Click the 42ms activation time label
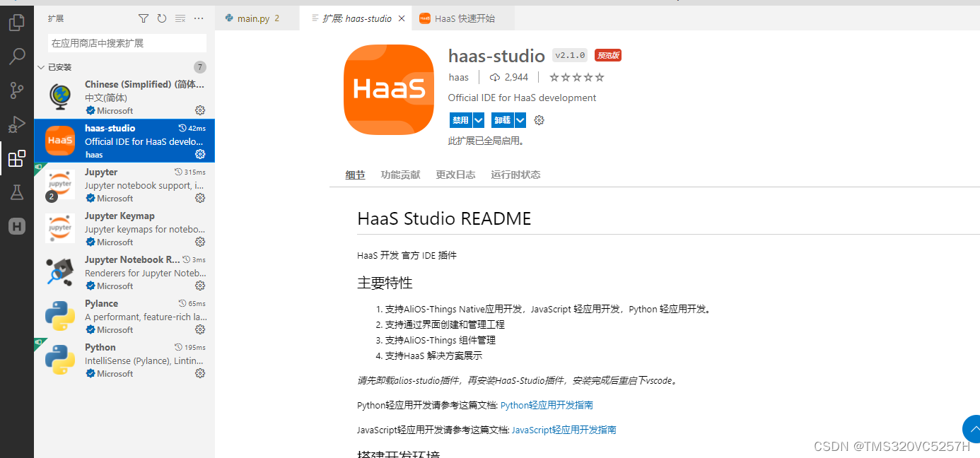 click(x=192, y=128)
